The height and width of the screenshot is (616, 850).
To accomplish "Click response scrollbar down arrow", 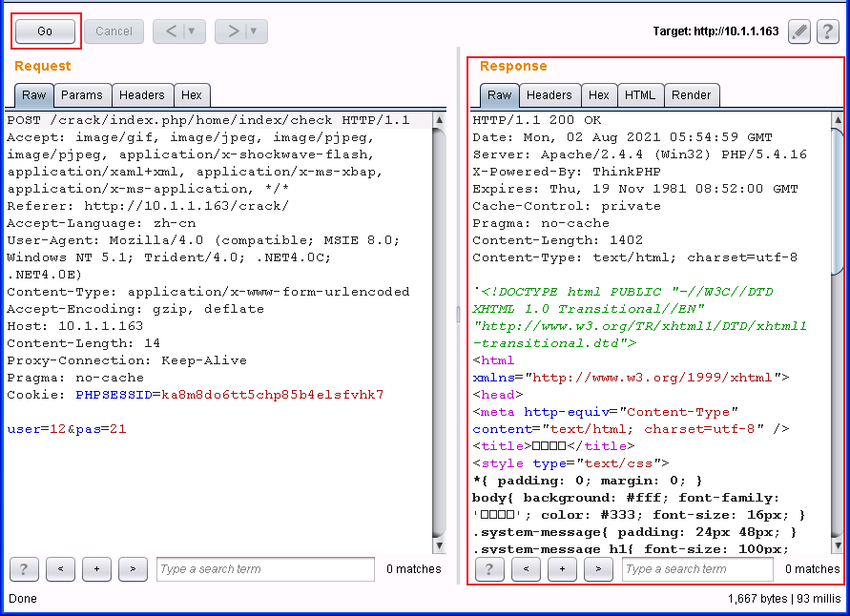I will tap(838, 545).
